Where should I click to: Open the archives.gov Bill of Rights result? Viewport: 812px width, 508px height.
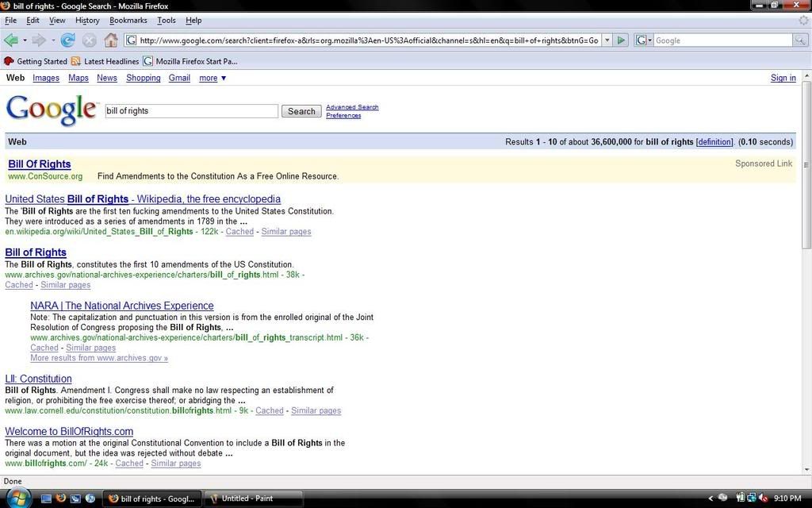tap(36, 252)
